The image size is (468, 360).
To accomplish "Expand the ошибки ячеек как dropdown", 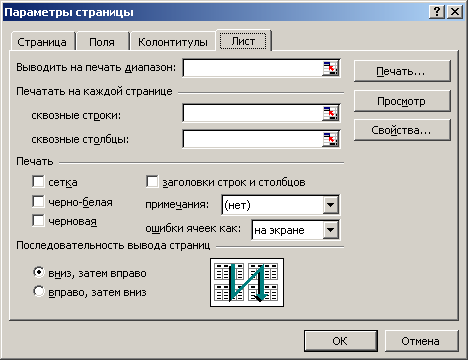I will (x=331, y=230).
